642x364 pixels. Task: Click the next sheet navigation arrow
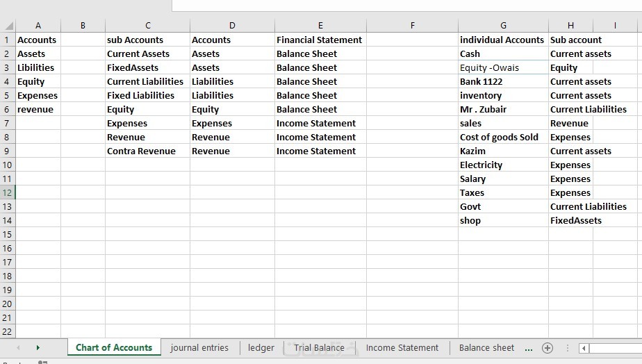(38, 347)
